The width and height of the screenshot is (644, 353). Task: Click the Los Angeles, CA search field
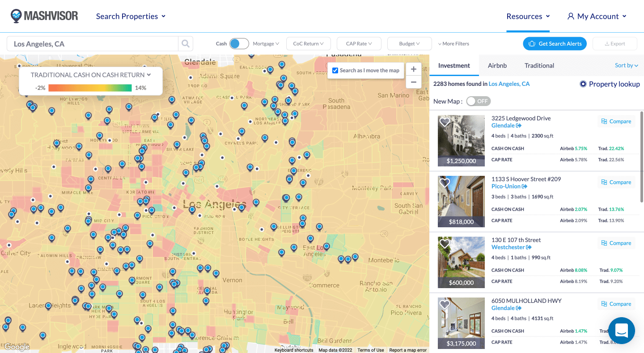89,43
